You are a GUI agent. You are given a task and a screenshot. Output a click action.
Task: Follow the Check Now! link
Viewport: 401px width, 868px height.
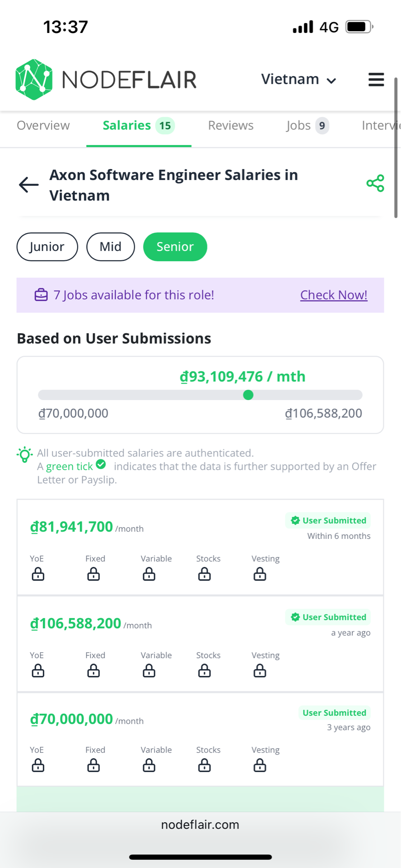tap(334, 295)
